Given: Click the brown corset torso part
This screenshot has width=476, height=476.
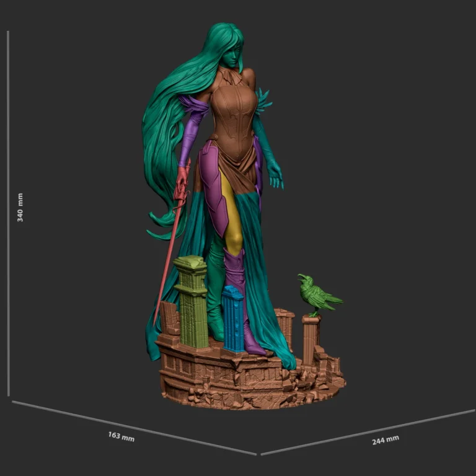Looking at the screenshot, I should [x=234, y=121].
